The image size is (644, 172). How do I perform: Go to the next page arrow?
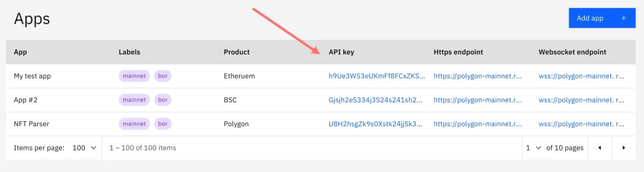point(624,147)
